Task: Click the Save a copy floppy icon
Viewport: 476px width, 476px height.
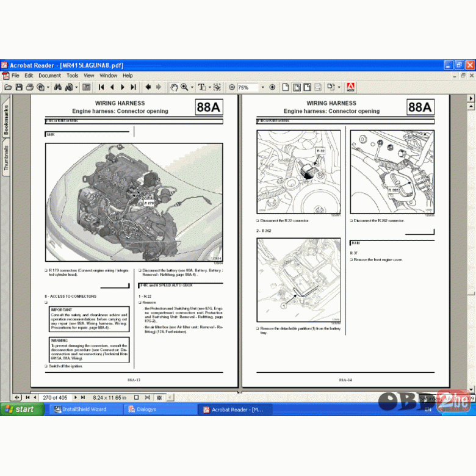Action: (x=19, y=87)
